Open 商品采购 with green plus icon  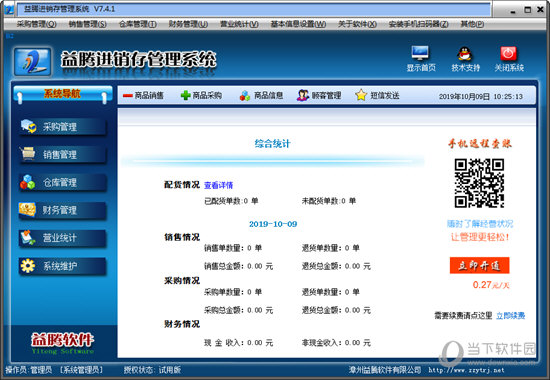click(201, 95)
